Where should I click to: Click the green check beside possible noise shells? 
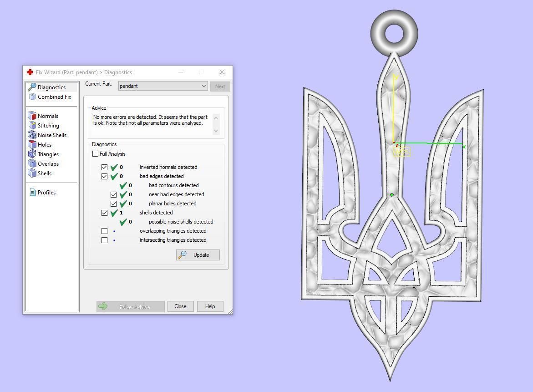pyautogui.click(x=123, y=222)
